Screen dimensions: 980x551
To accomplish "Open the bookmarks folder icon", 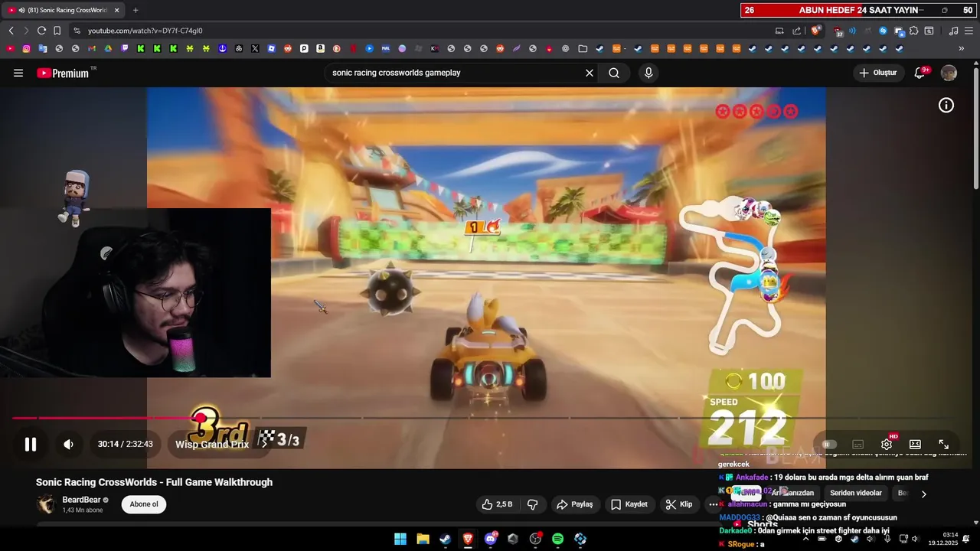I will pyautogui.click(x=583, y=48).
